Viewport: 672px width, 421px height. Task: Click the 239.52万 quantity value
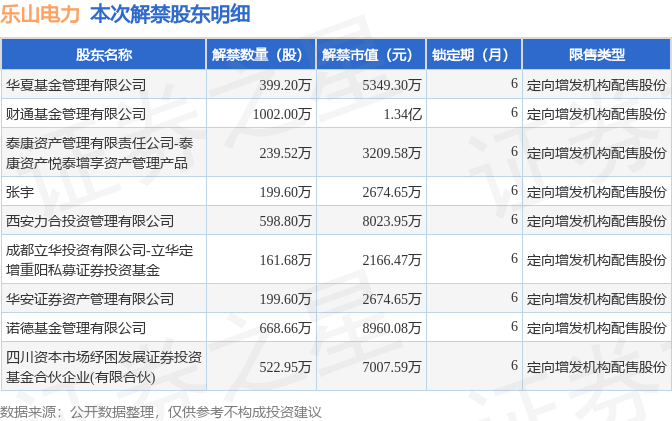pyautogui.click(x=285, y=153)
